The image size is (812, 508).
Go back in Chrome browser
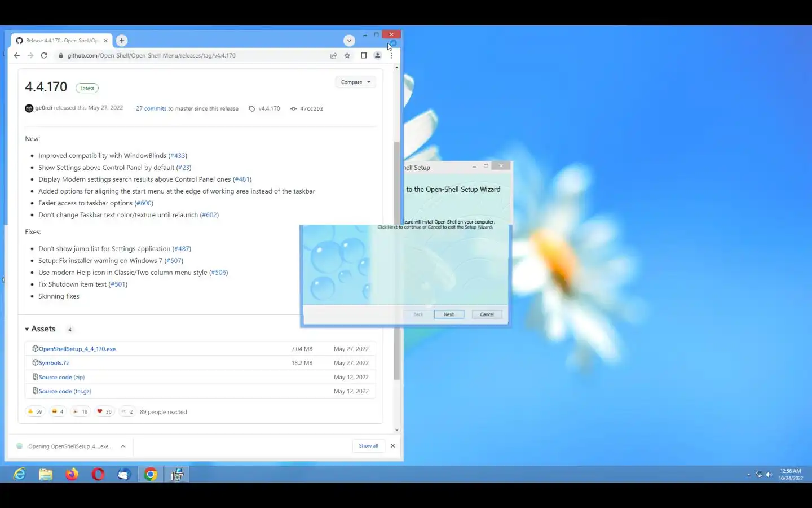pos(17,55)
